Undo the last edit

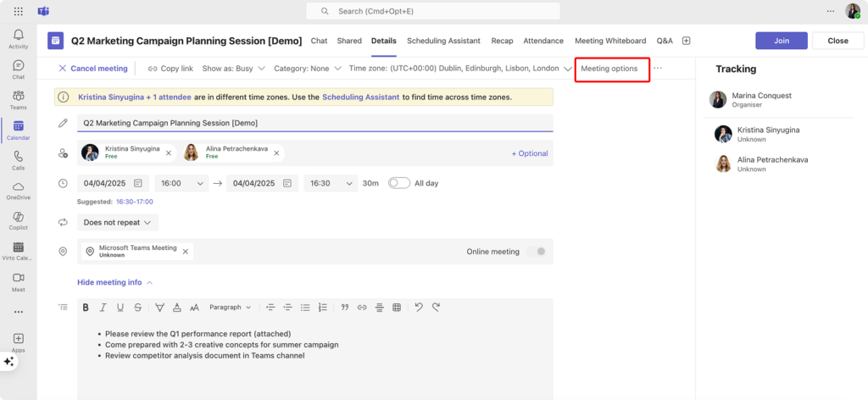[x=419, y=307]
